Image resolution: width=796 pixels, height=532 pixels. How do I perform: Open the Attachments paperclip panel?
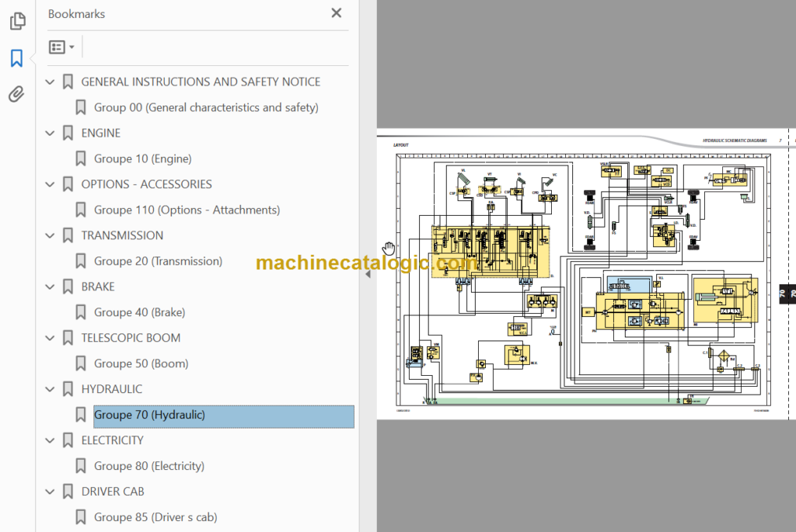pyautogui.click(x=16, y=94)
